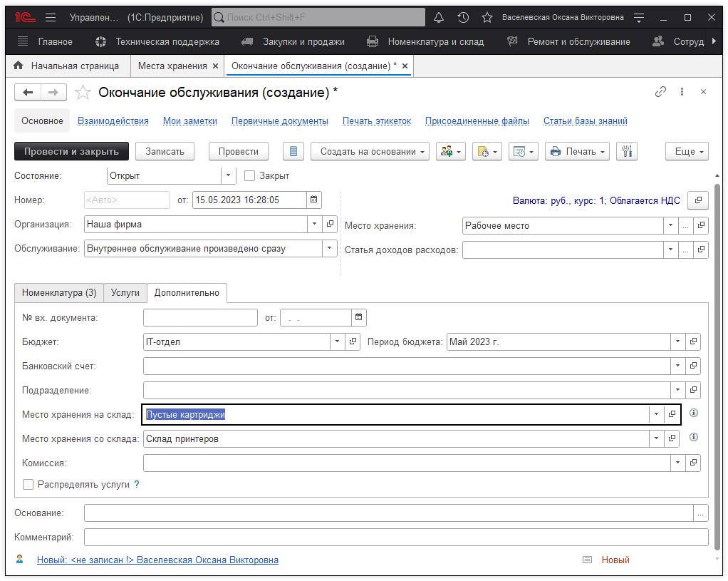Click into the Комментарий input field
The image size is (728, 581).
pyautogui.click(x=396, y=538)
